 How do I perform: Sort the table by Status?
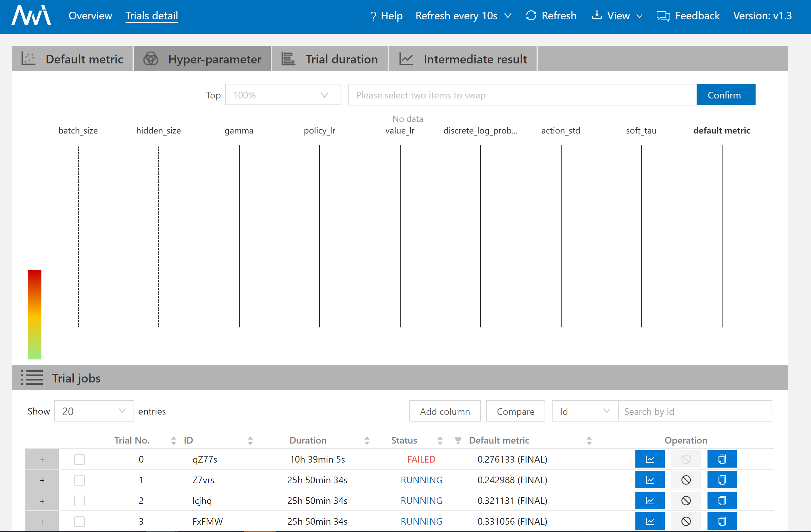440,441
